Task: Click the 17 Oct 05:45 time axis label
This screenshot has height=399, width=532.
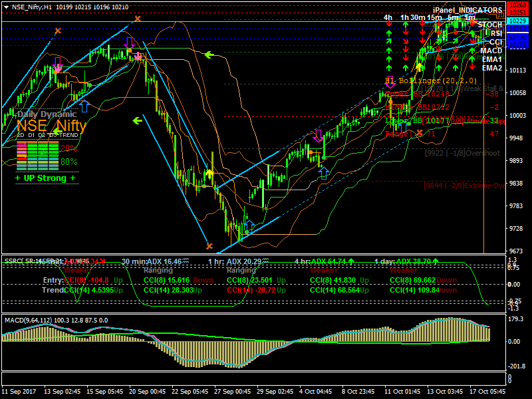Action: [487, 391]
